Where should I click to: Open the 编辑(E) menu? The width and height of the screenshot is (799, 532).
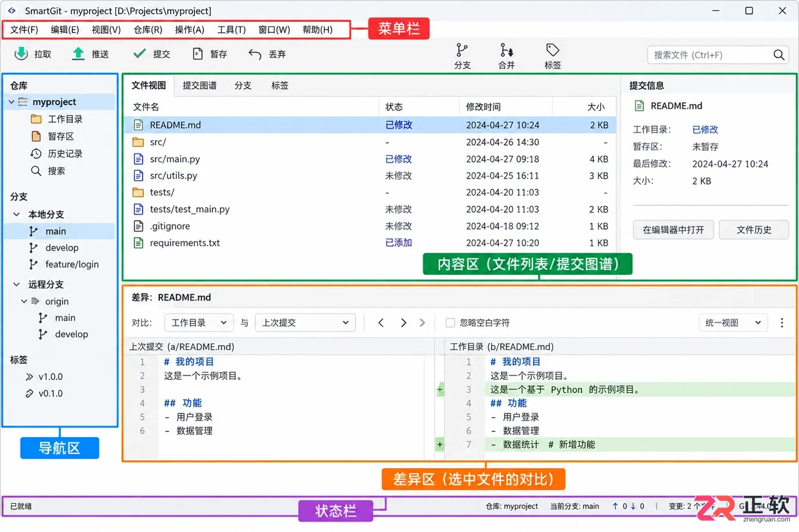click(65, 30)
